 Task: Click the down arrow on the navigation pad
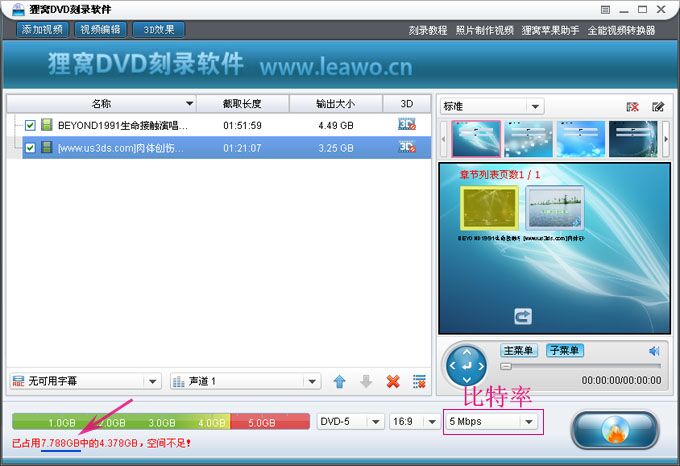(467, 380)
